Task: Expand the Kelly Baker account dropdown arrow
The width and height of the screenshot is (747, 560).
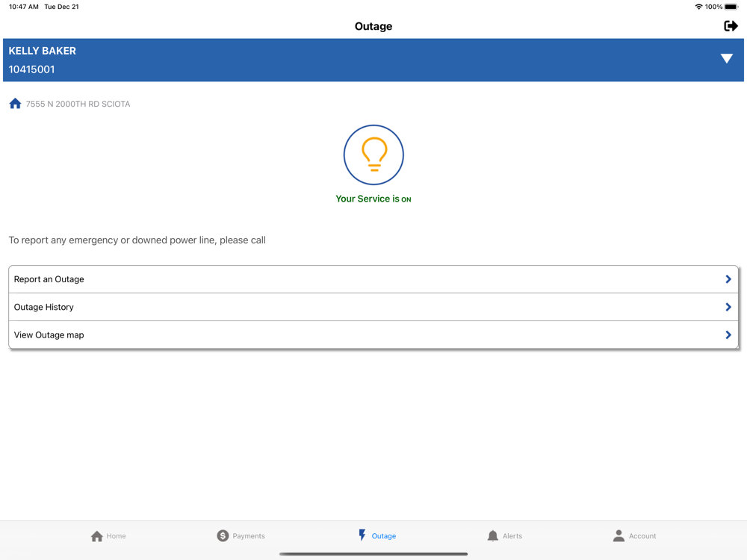Action: click(726, 58)
